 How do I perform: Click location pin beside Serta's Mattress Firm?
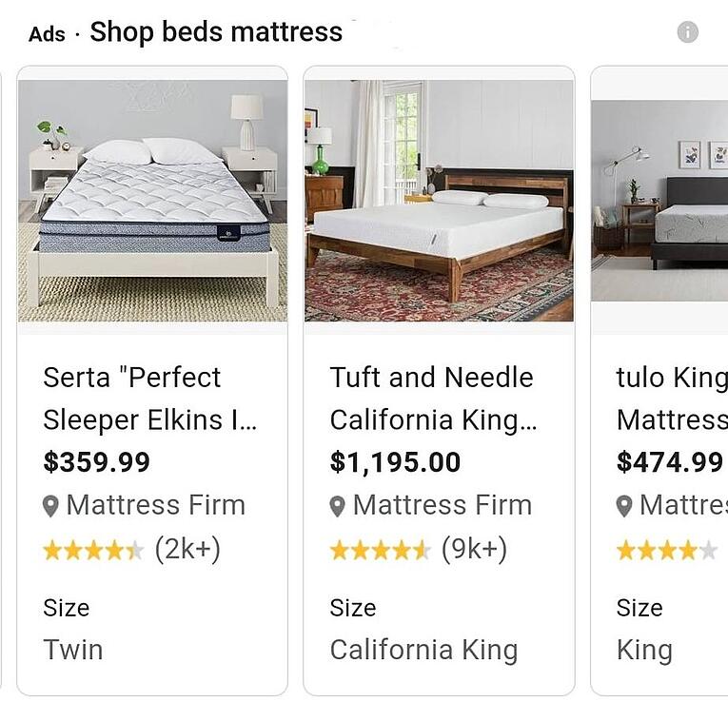[x=51, y=506]
